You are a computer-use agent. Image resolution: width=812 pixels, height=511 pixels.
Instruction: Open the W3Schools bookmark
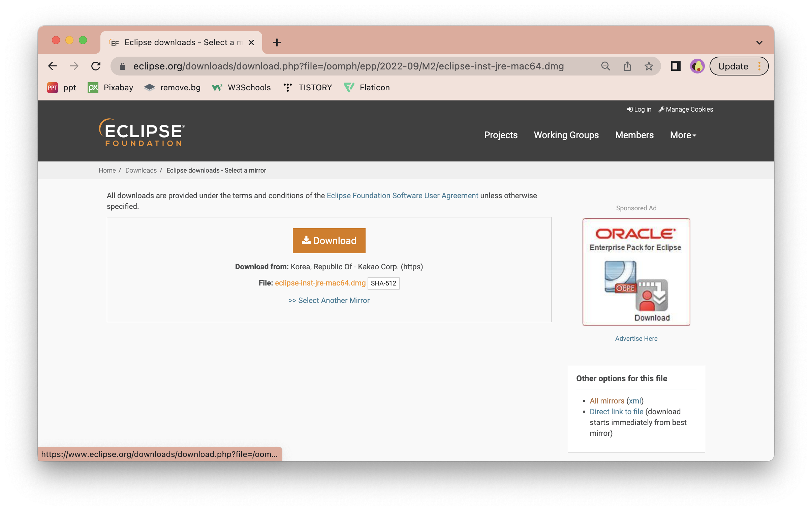point(241,88)
